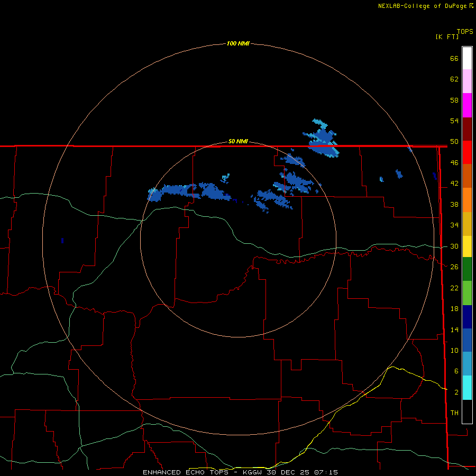Viewport: 476px width, 476px height.
Task: Select the dark green legend swatch
Action: point(467,269)
